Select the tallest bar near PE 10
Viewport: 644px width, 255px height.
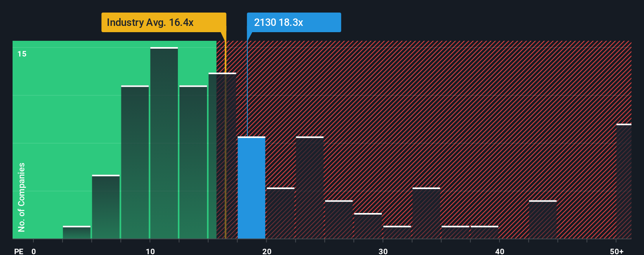(164, 143)
